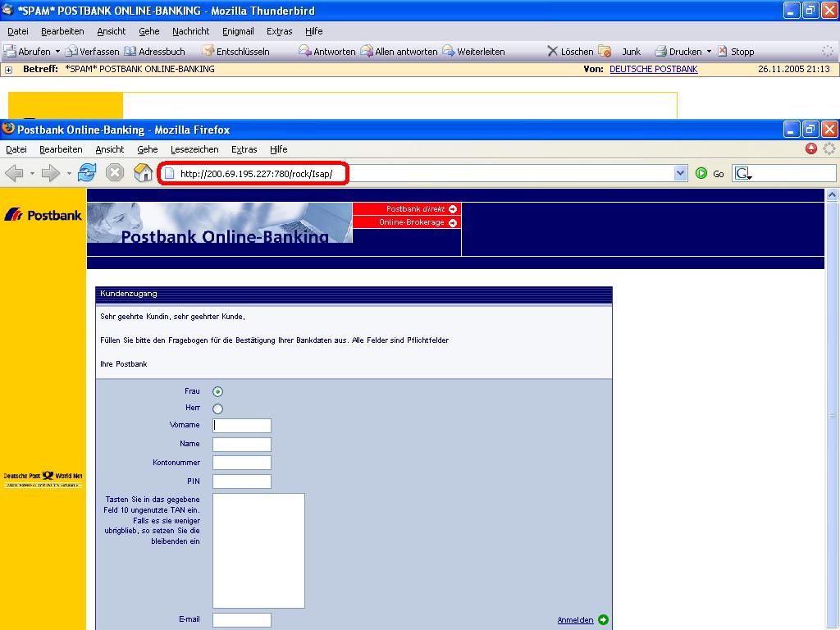Click the Firefox back arrow
Viewport: 840px width, 630px height.
[x=15, y=173]
